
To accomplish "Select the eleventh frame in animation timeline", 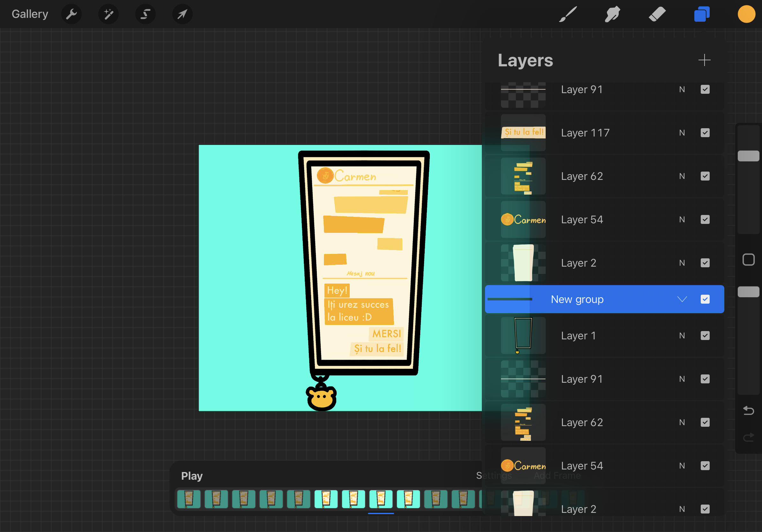I will click(463, 499).
